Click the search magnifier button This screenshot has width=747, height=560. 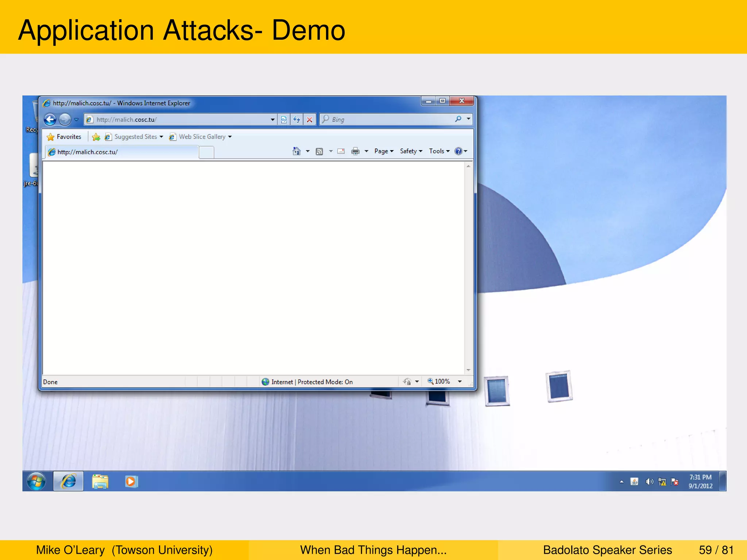(x=458, y=119)
